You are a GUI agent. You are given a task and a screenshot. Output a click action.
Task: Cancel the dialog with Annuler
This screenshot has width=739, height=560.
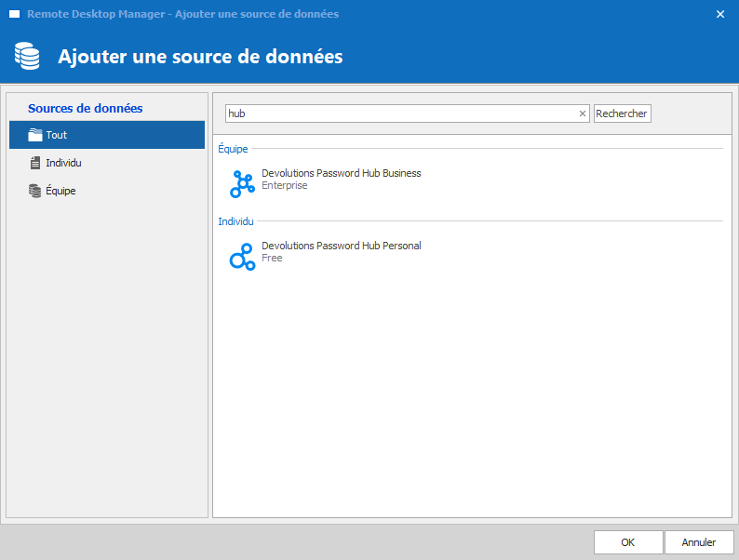pyautogui.click(x=699, y=542)
